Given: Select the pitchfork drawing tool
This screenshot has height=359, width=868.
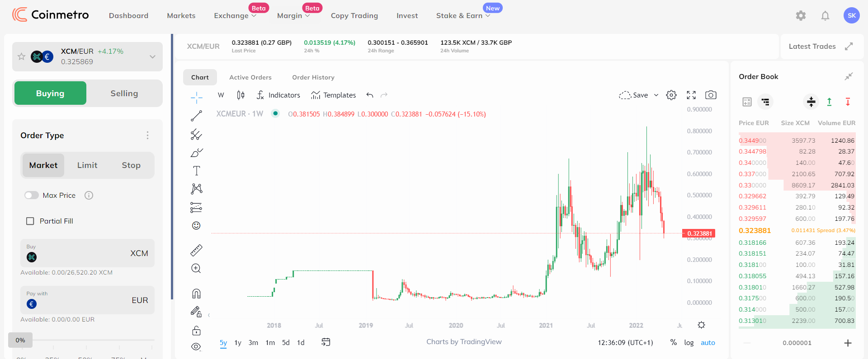Looking at the screenshot, I should 196,135.
